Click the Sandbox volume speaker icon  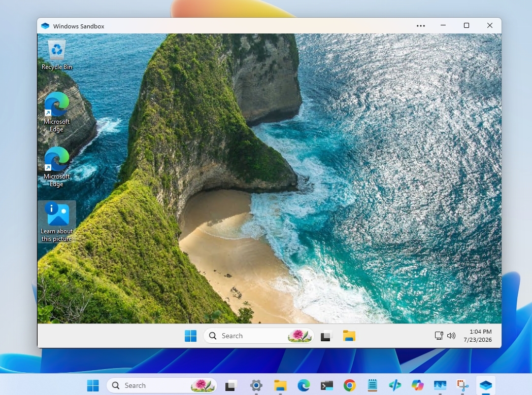(451, 336)
